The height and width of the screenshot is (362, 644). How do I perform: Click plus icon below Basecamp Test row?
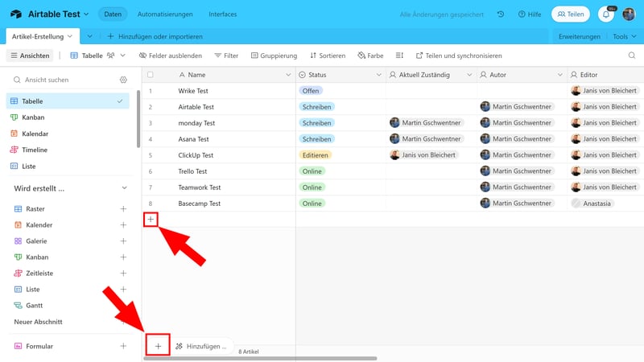point(151,220)
